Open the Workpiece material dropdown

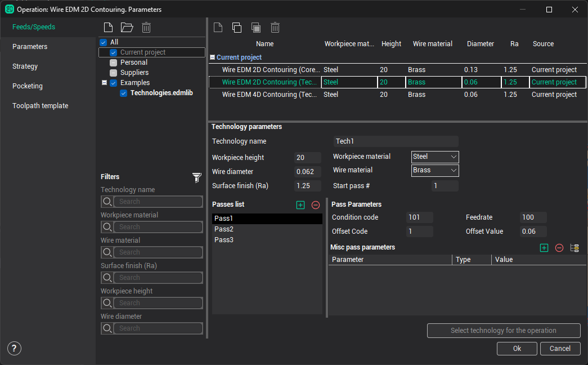pos(435,157)
